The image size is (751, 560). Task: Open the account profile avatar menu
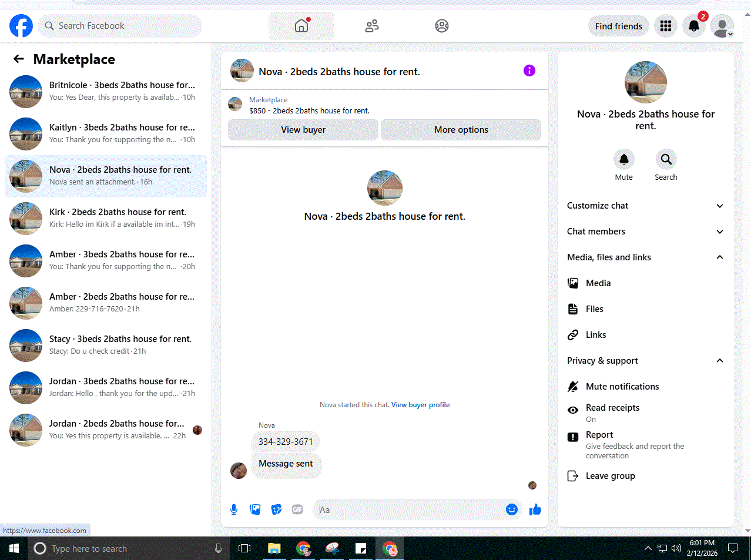(x=722, y=26)
